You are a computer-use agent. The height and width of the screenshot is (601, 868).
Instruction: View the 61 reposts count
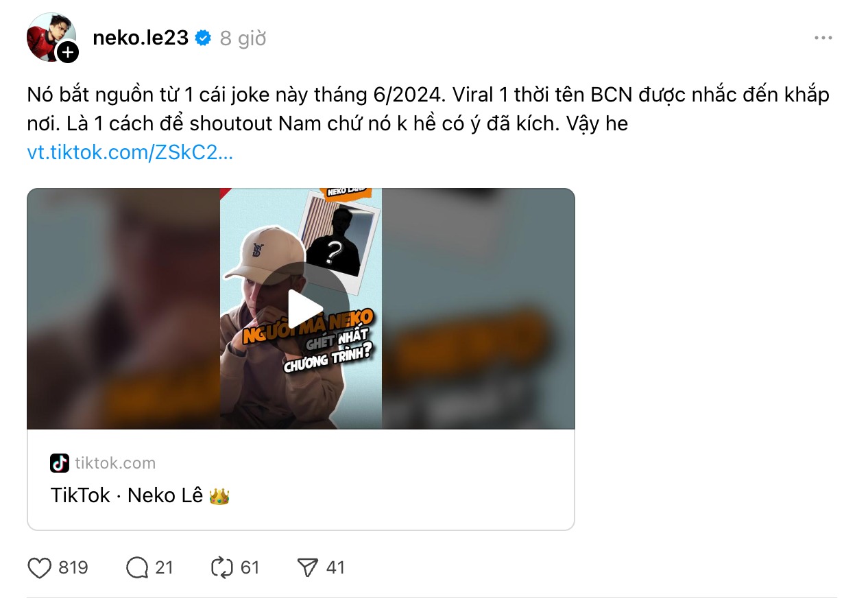pos(250,568)
